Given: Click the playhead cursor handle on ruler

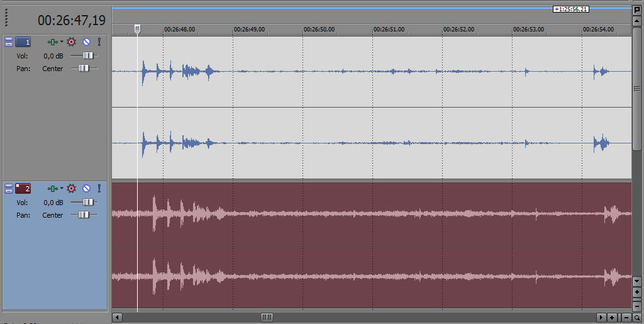Looking at the screenshot, I should point(138,29).
